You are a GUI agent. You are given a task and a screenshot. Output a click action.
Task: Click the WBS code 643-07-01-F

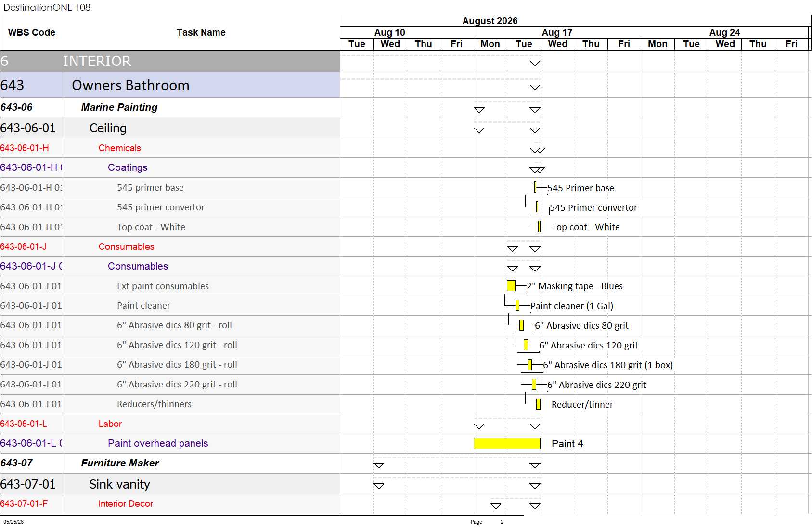coord(24,504)
